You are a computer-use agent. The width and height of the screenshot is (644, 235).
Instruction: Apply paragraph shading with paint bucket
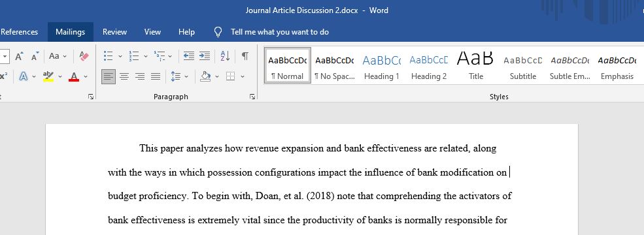coord(205,76)
